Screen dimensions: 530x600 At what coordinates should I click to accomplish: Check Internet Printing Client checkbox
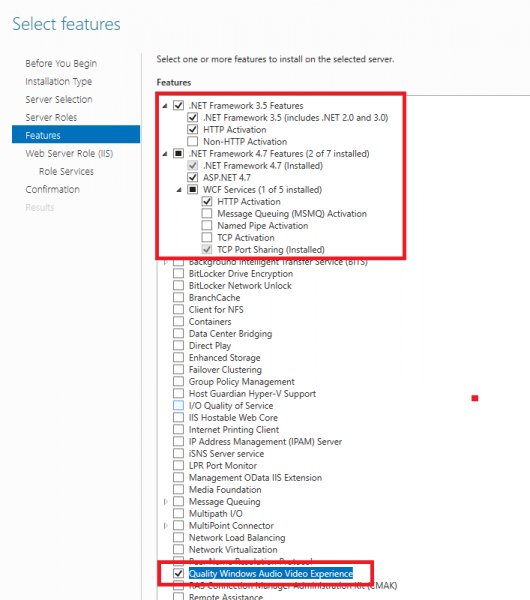[178, 429]
